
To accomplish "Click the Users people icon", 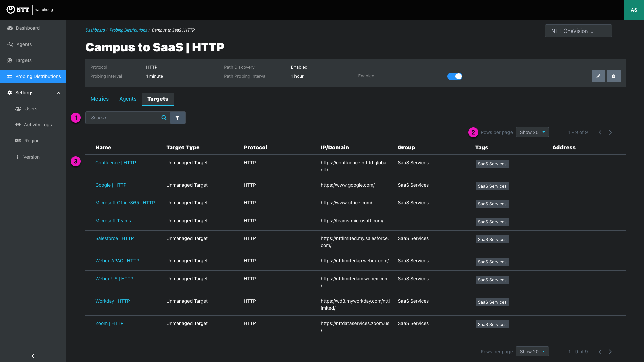I will click(18, 109).
